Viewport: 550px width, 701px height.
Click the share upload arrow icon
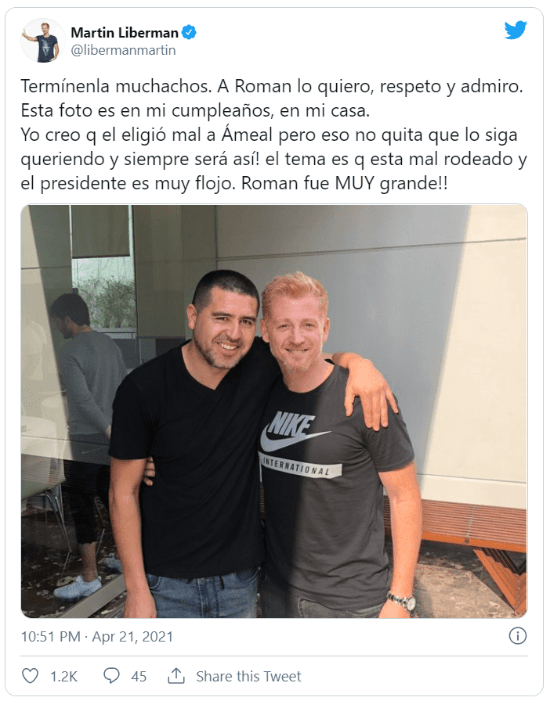point(176,676)
